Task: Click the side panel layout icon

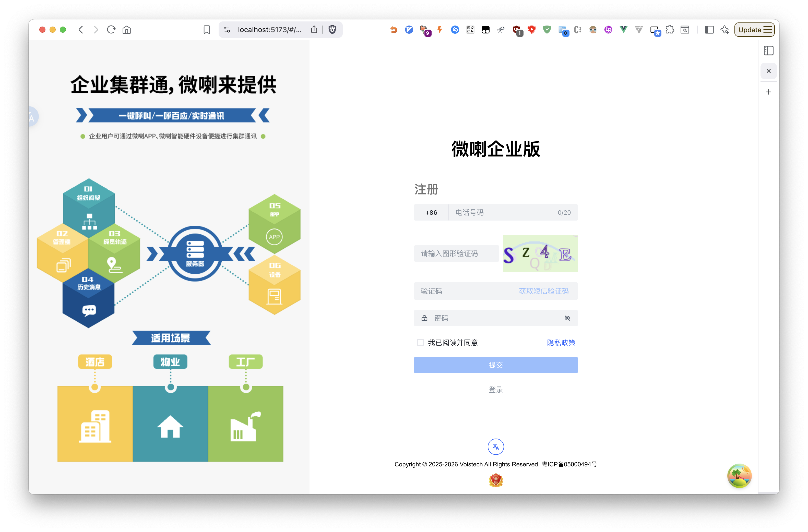Action: tap(769, 51)
